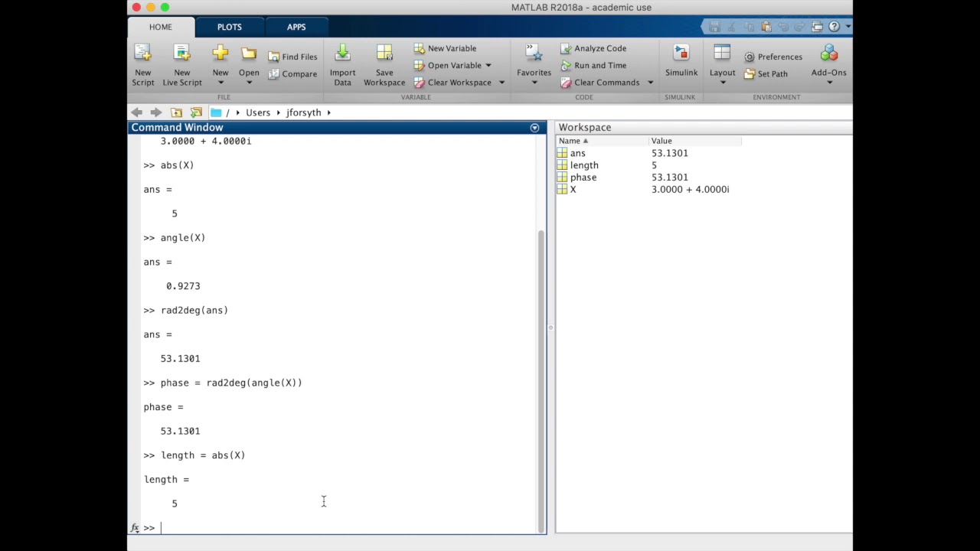Click the browse for folder icon
The height and width of the screenshot is (551, 980).
[196, 112]
